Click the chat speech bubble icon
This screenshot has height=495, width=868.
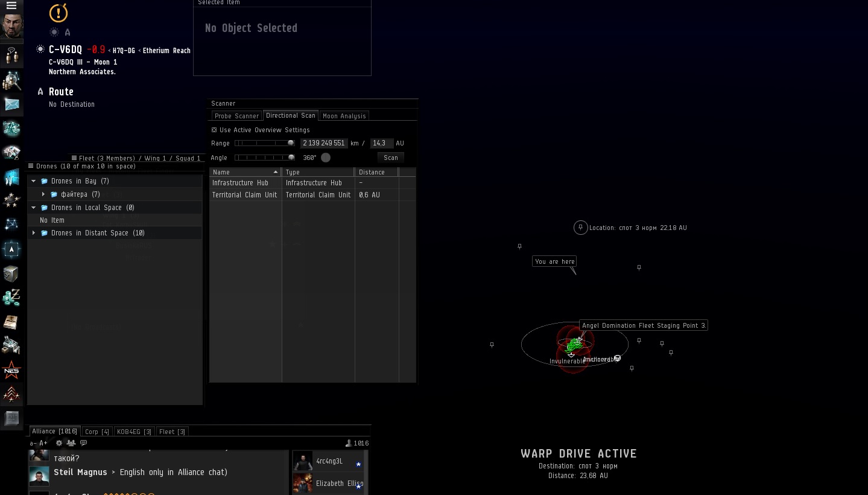click(x=83, y=443)
